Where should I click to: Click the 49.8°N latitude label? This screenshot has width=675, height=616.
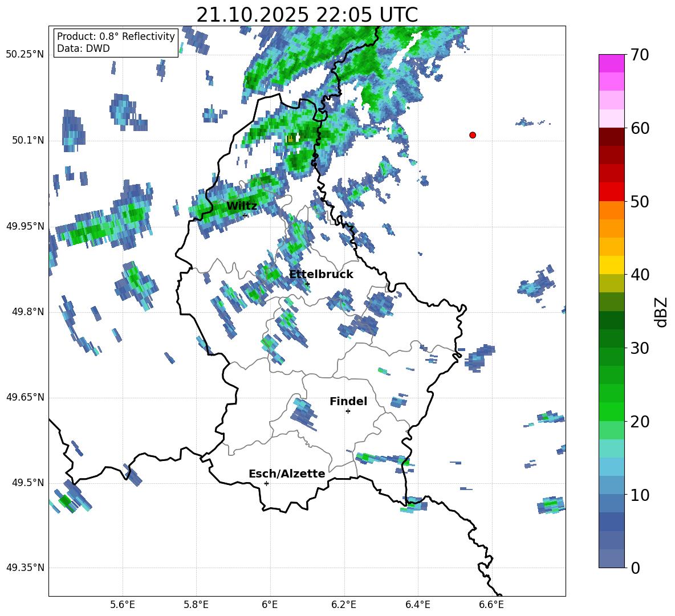click(29, 312)
